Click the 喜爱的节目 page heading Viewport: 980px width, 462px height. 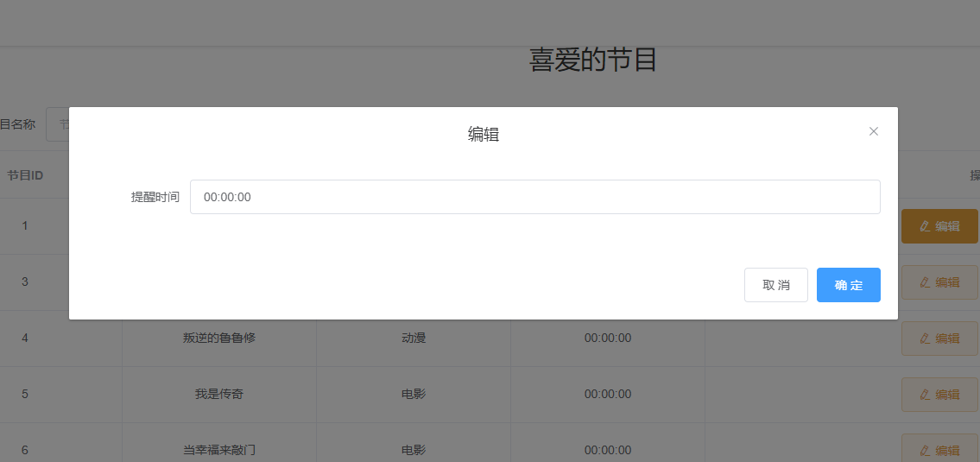click(592, 60)
